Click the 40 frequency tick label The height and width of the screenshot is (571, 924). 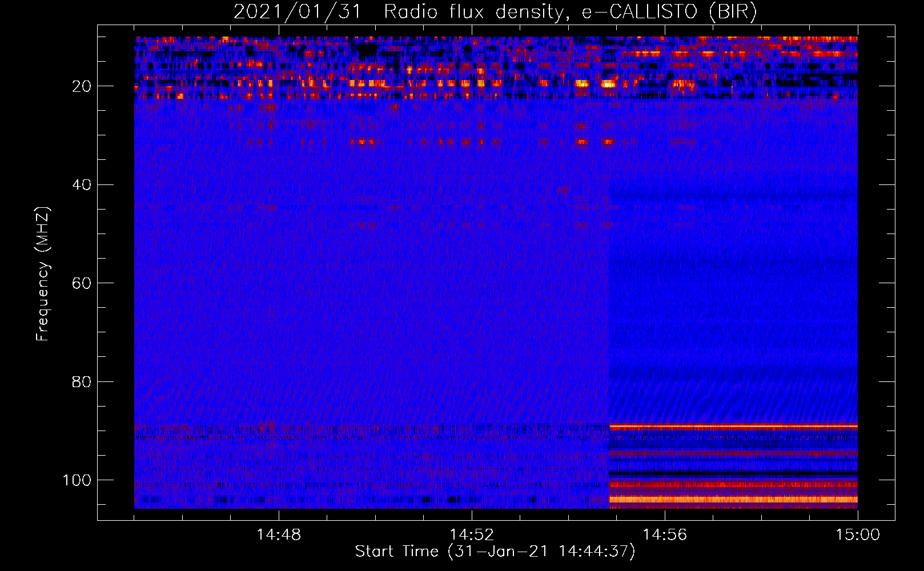tap(82, 185)
